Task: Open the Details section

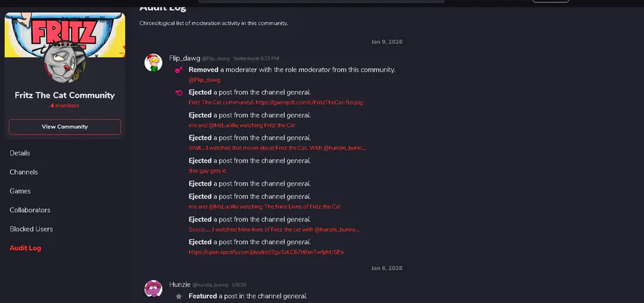Action: click(x=20, y=153)
